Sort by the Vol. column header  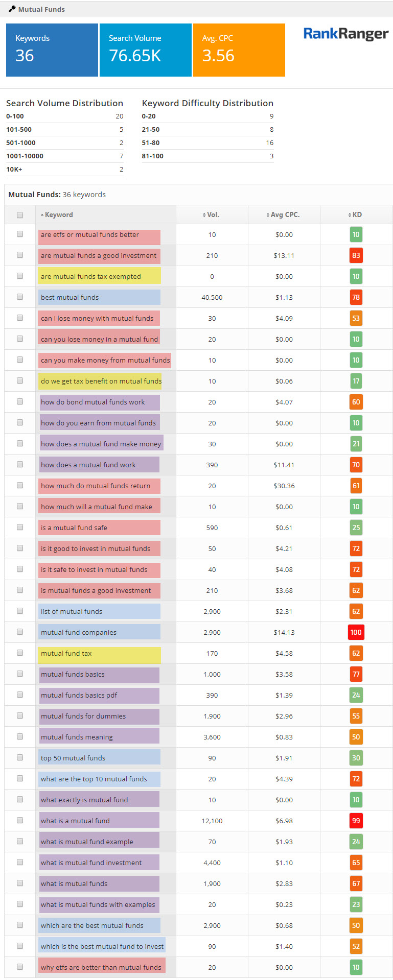[213, 215]
